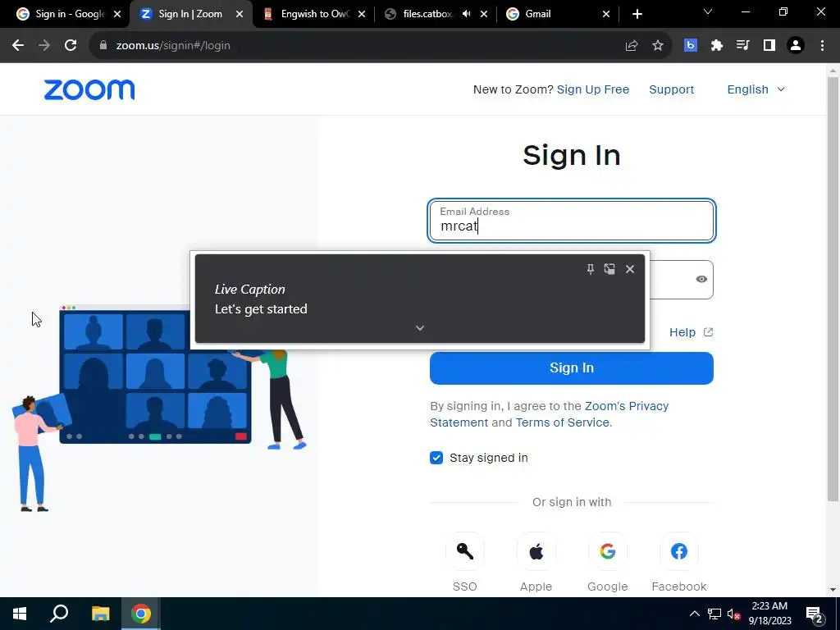Close the Engwish to OwO tab
The height and width of the screenshot is (630, 840).
click(x=362, y=14)
